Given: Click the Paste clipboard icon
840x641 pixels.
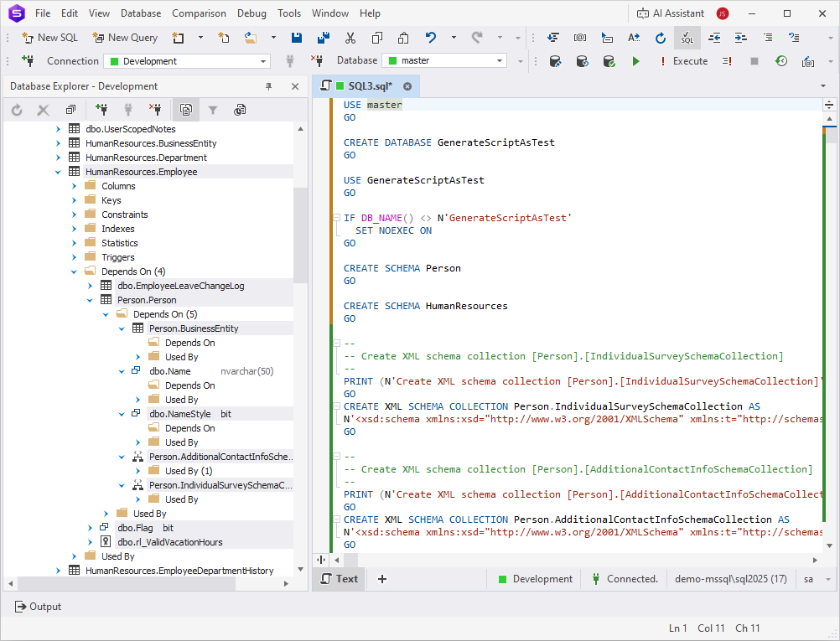Looking at the screenshot, I should 403,38.
